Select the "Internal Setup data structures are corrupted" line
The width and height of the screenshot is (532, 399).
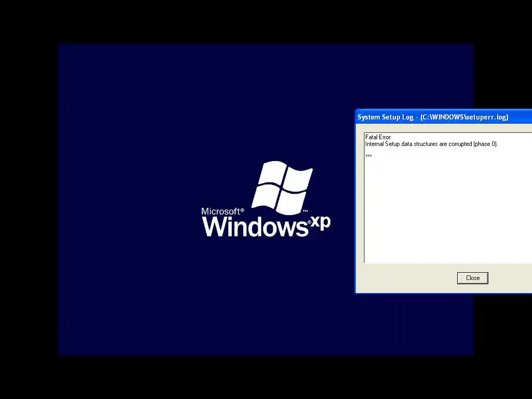coord(431,144)
